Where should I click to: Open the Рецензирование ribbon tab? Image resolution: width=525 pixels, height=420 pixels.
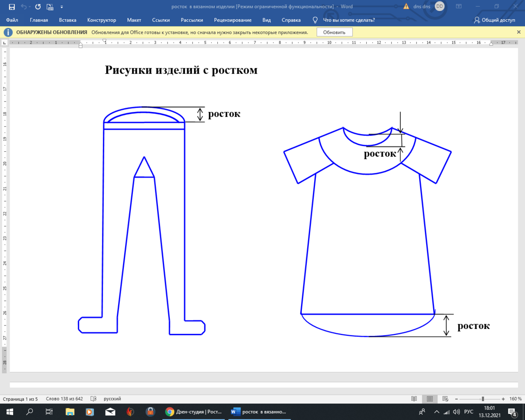tap(233, 20)
